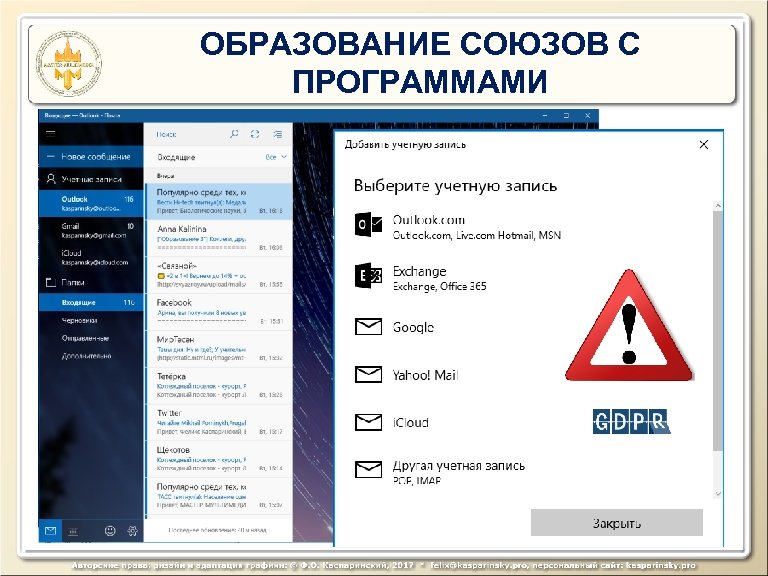Click the Входящие list header
Image resolution: width=768 pixels, height=576 pixels.
click(176, 157)
